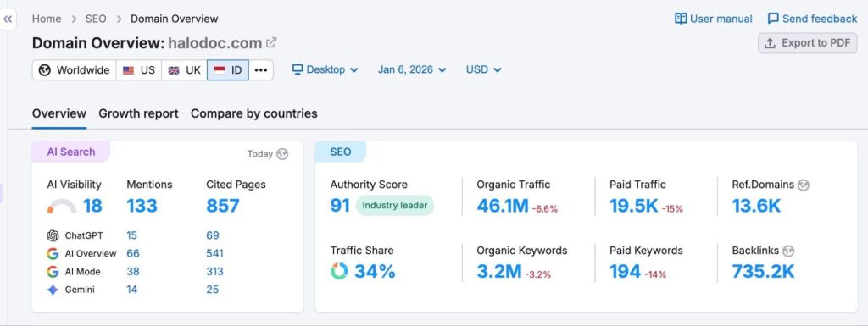Select the US country database
The image size is (868, 326).
139,70
